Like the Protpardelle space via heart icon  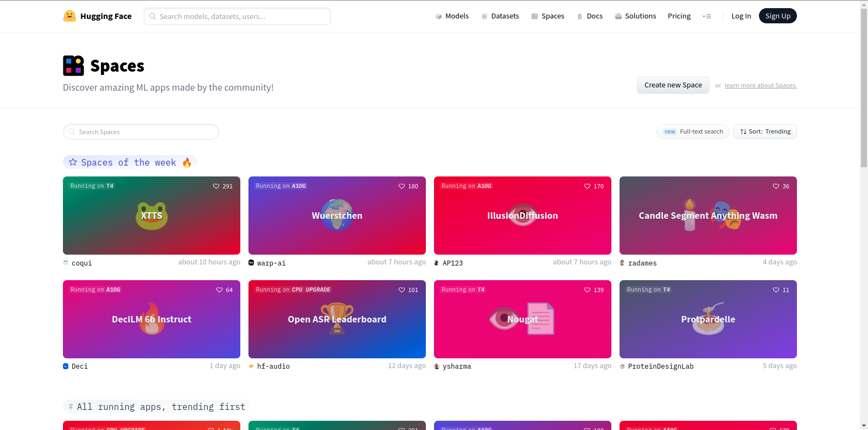click(x=776, y=290)
